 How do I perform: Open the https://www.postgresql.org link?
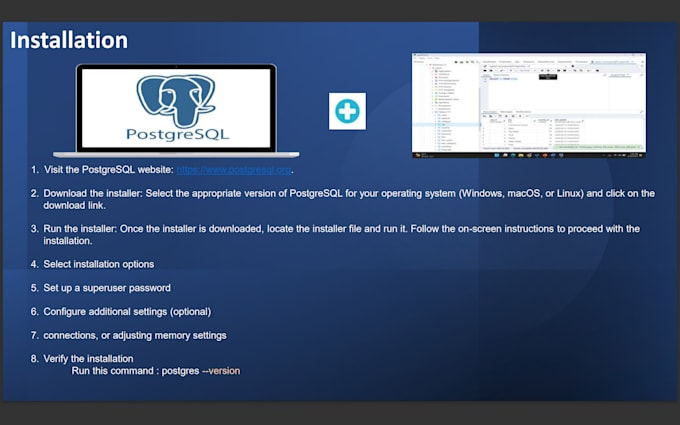pos(234,170)
